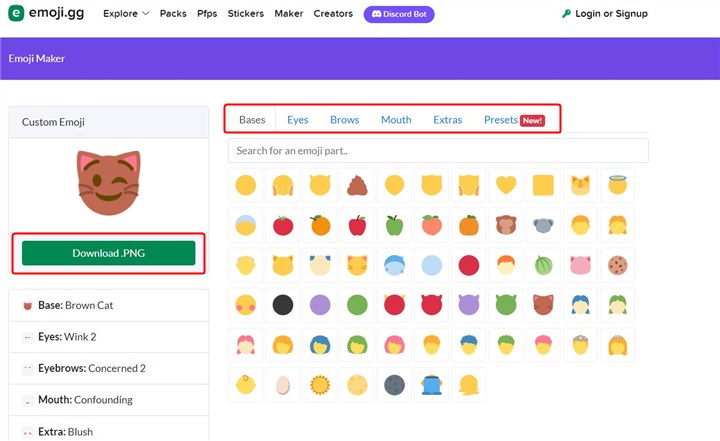The image size is (720, 441).
Task: Focus the emoji part search field
Action: click(438, 151)
